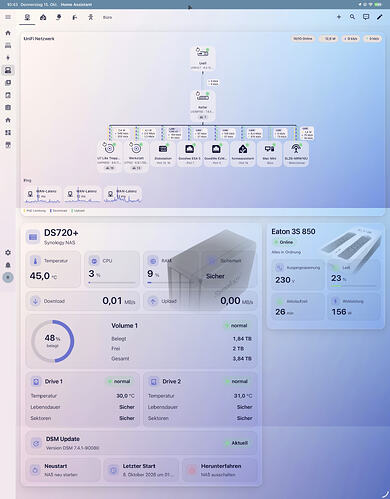The image size is (390, 499).
Task: Open the Akkulaufzeit 26 min card
Action: point(298,307)
